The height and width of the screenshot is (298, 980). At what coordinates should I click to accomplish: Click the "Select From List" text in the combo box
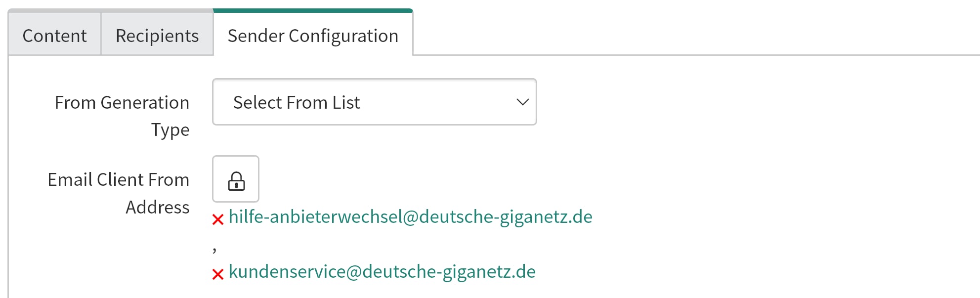[x=297, y=102]
